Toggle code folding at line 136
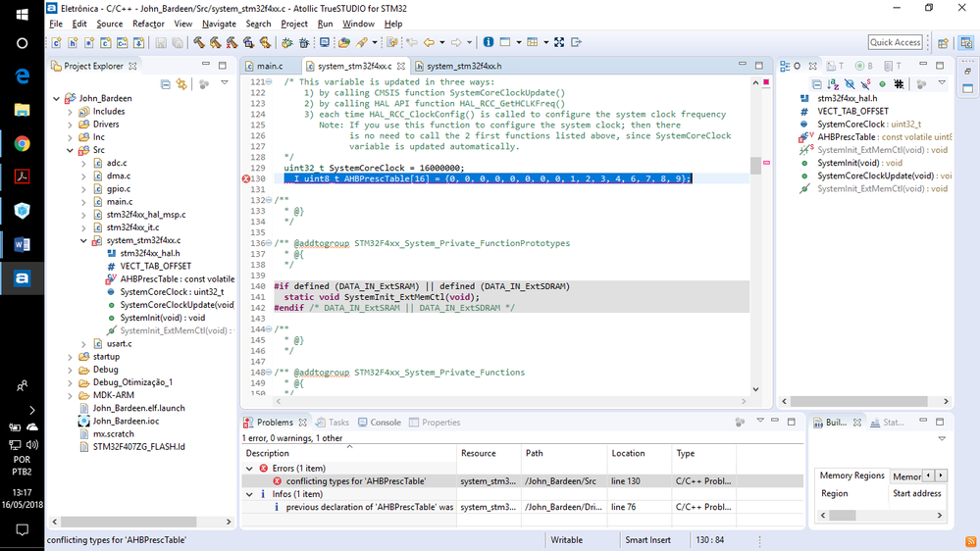Viewport: 980px width, 551px height. 269,243
